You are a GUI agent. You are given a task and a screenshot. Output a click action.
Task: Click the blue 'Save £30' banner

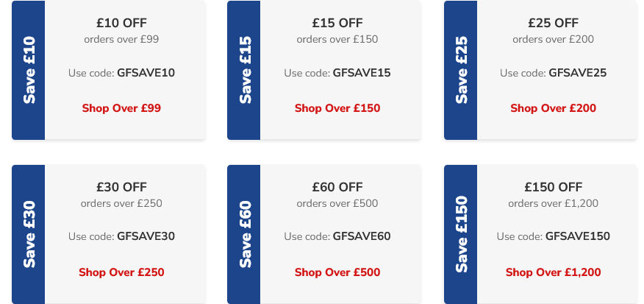tap(29, 234)
